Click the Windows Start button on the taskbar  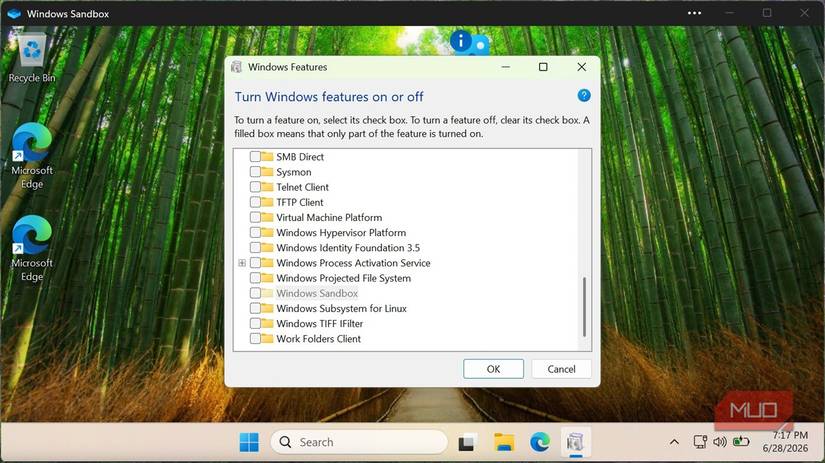[249, 442]
